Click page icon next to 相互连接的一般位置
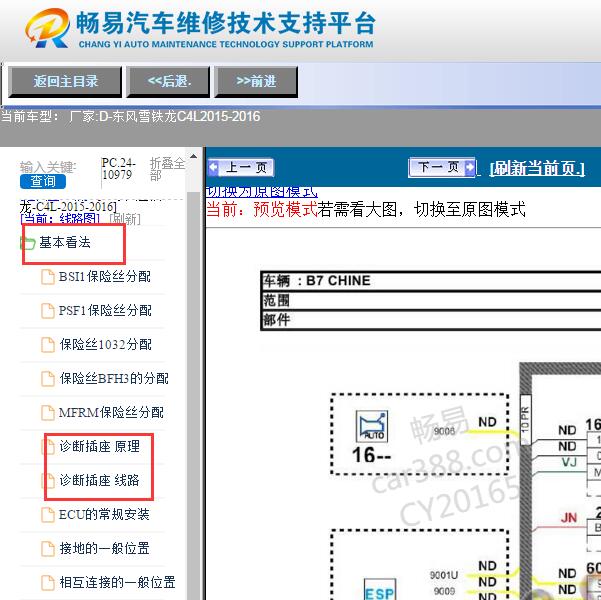This screenshot has height=600, width=601. (48, 583)
